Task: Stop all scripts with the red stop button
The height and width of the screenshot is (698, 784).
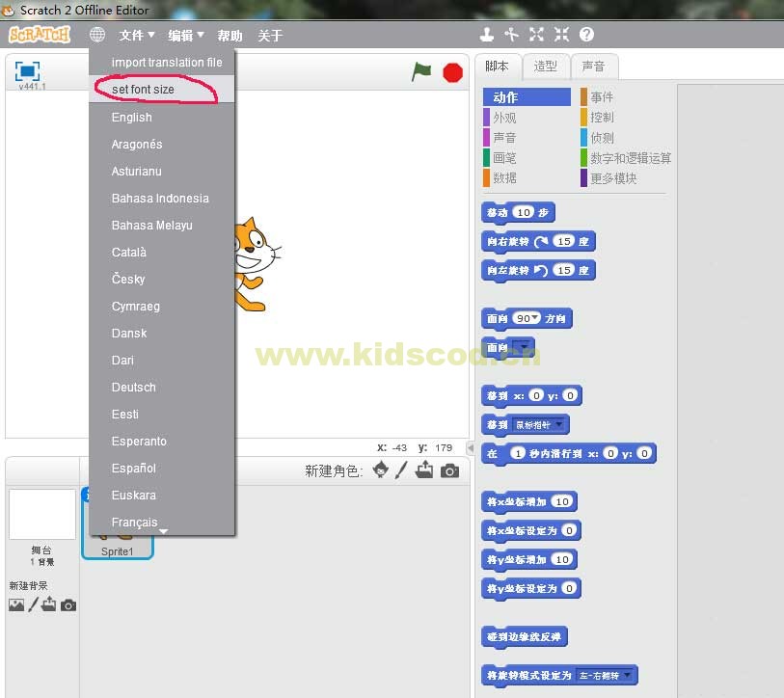Action: point(453,71)
